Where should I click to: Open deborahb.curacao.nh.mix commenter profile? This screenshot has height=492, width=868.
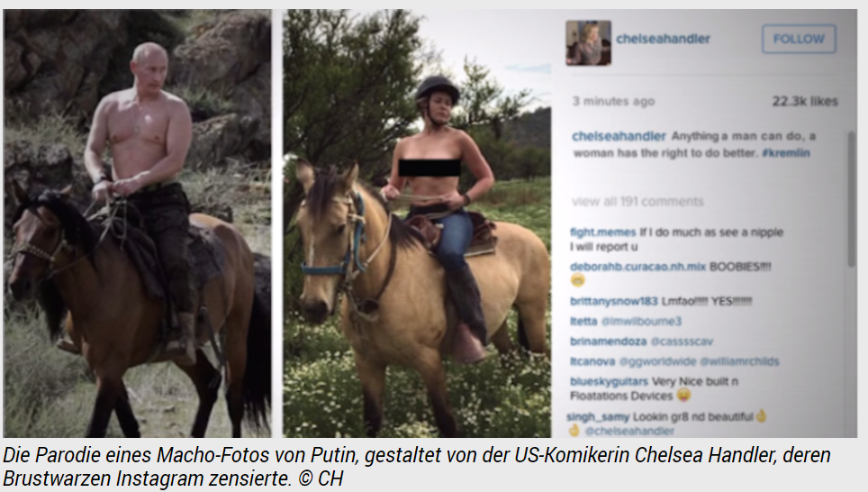click(637, 267)
